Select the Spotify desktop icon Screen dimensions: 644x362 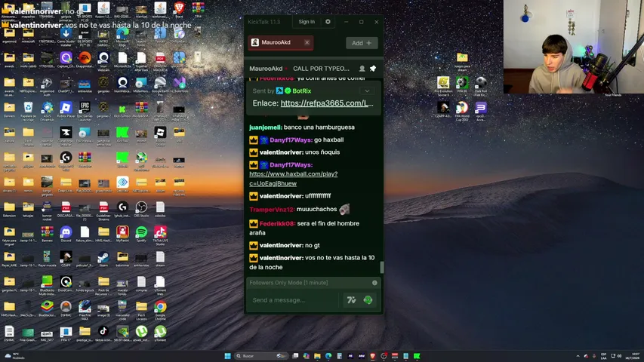point(141,234)
